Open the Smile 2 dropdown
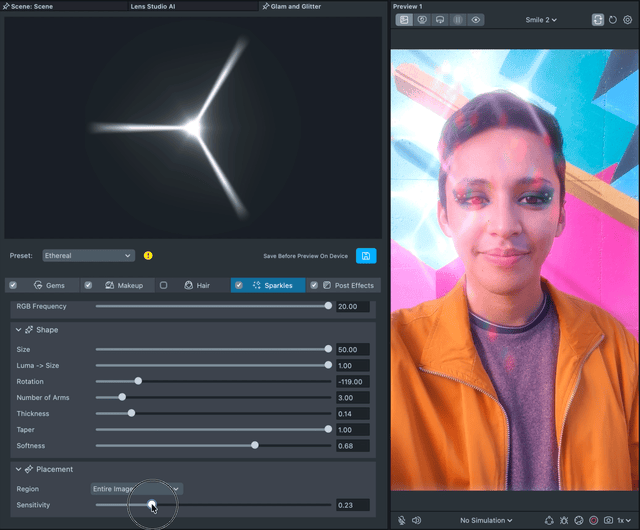Image resolution: width=640 pixels, height=530 pixels. [x=540, y=20]
